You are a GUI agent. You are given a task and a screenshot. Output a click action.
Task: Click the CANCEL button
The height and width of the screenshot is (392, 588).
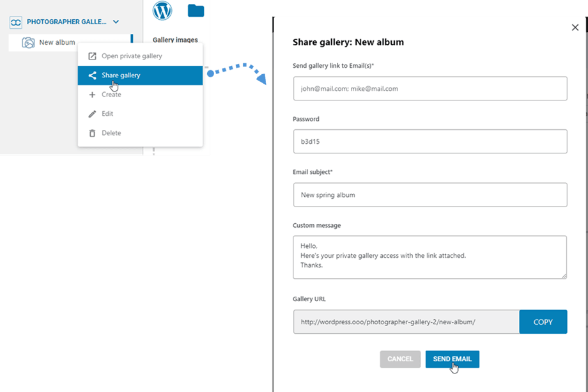point(400,359)
